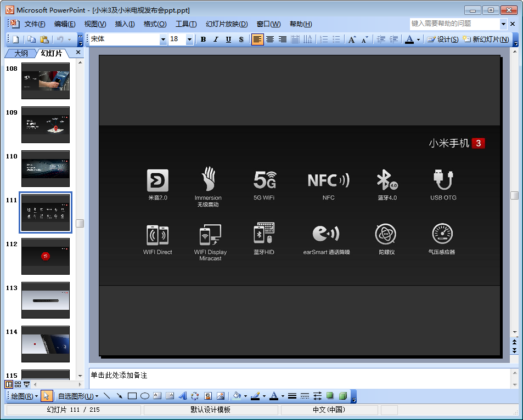
Task: Select slide 112 thumbnail
Action: [46, 257]
